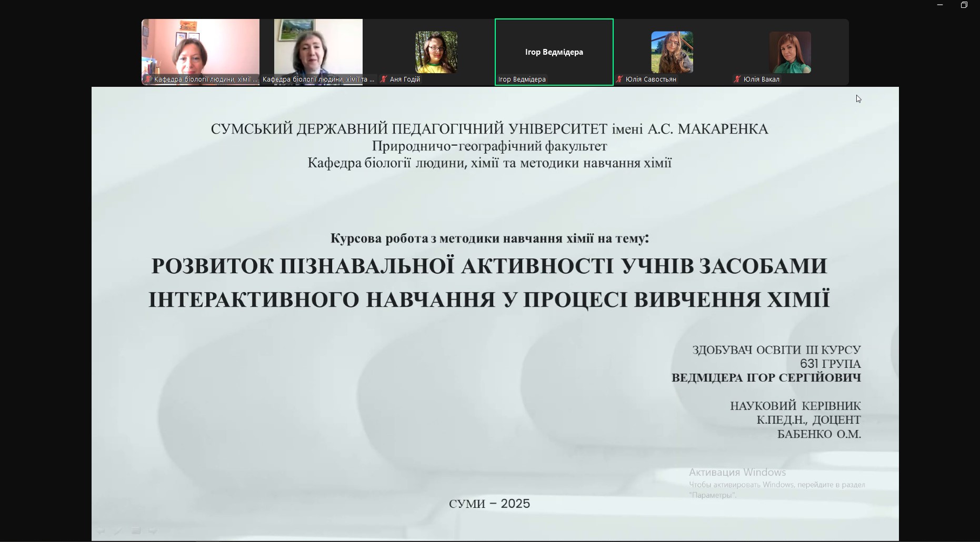Viewport: 980px width, 542px height.
Task: Select second Кафедра біології participant video with painting
Action: [x=318, y=52]
